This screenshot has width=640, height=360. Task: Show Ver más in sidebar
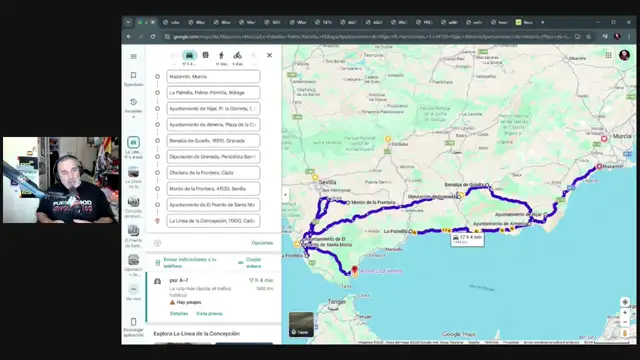pyautogui.click(x=133, y=292)
